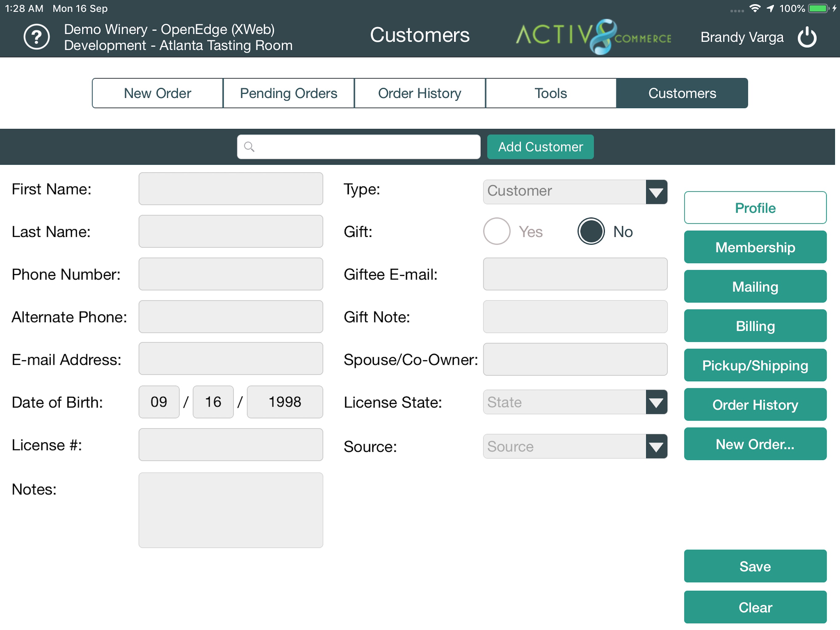
Task: Open the top Order History tab
Action: tap(420, 93)
